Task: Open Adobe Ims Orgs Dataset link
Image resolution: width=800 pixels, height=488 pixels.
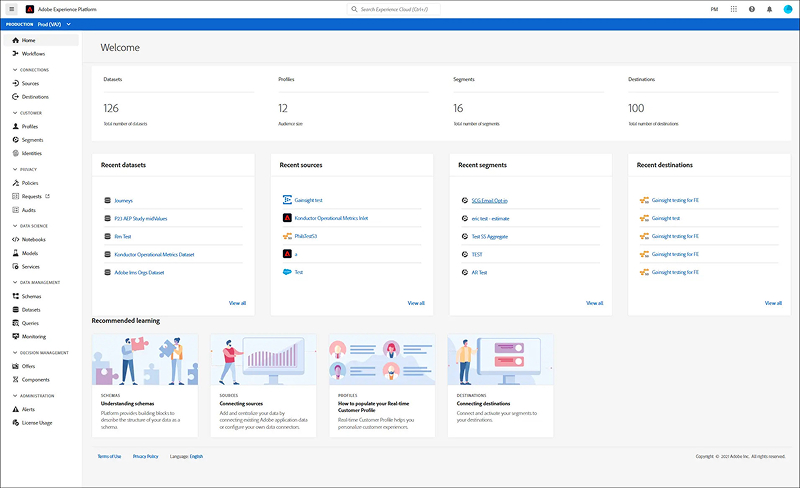Action: coord(139,273)
